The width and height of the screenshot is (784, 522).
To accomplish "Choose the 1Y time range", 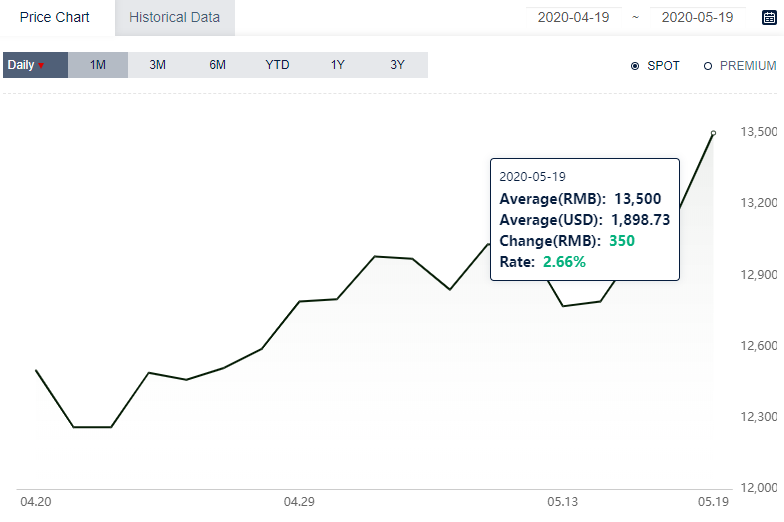I will tap(338, 65).
